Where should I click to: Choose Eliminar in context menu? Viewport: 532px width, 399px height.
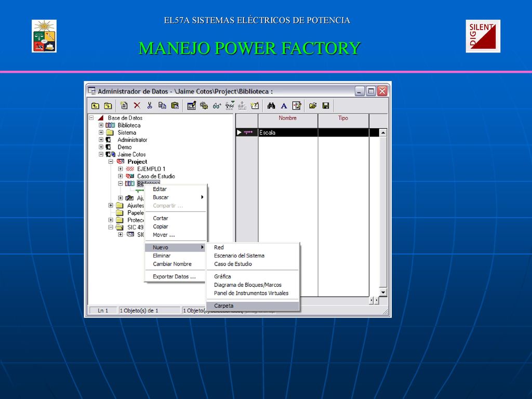pyautogui.click(x=176, y=256)
